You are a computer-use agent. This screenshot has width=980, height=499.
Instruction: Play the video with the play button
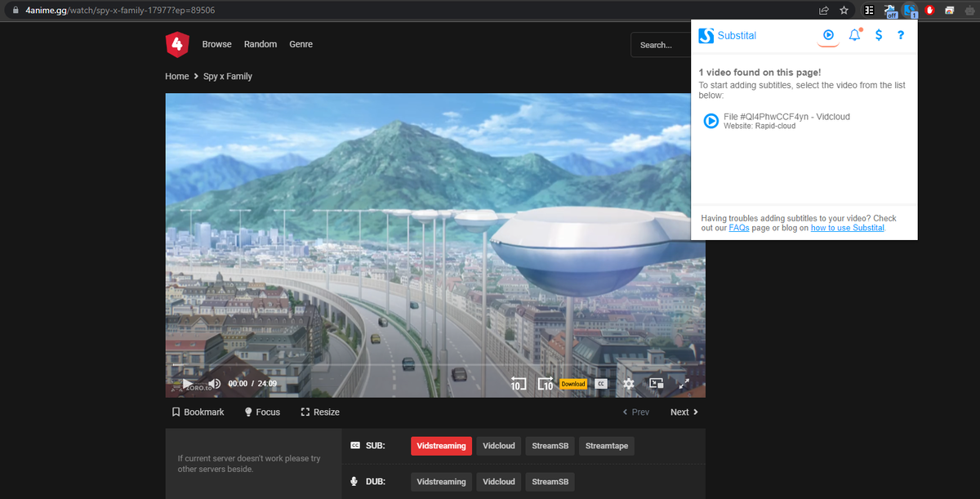click(x=187, y=383)
